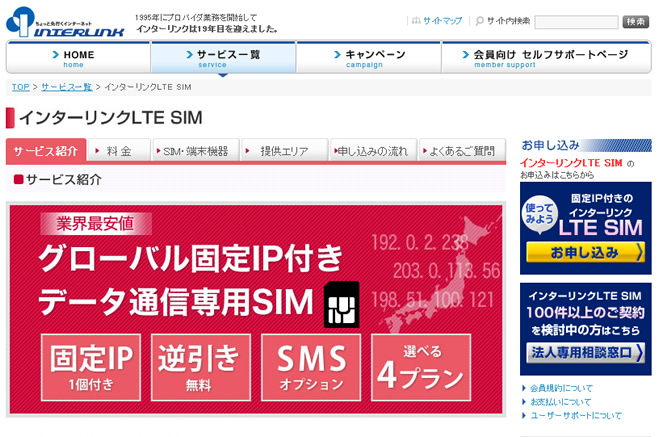Click the magnifier icon beside サイト内検索

[479, 21]
